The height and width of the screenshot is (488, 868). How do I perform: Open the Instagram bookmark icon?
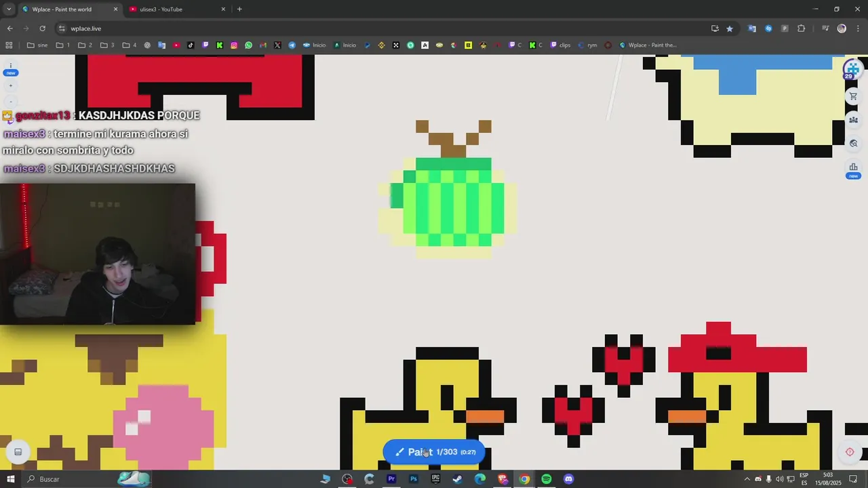(x=234, y=45)
